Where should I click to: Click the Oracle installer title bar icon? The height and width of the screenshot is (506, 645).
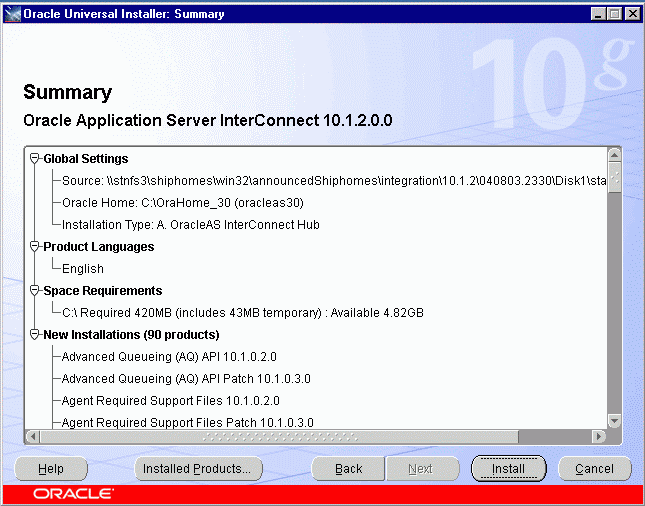12,14
